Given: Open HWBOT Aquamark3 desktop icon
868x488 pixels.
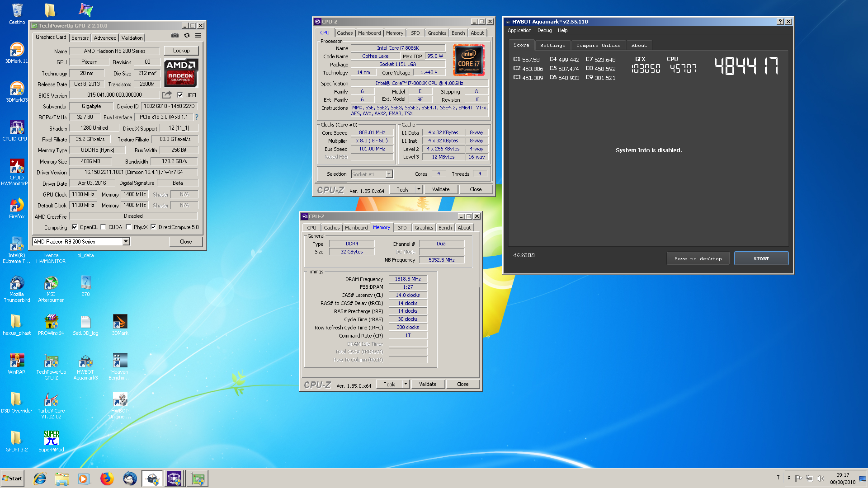Looking at the screenshot, I should pyautogui.click(x=85, y=367).
